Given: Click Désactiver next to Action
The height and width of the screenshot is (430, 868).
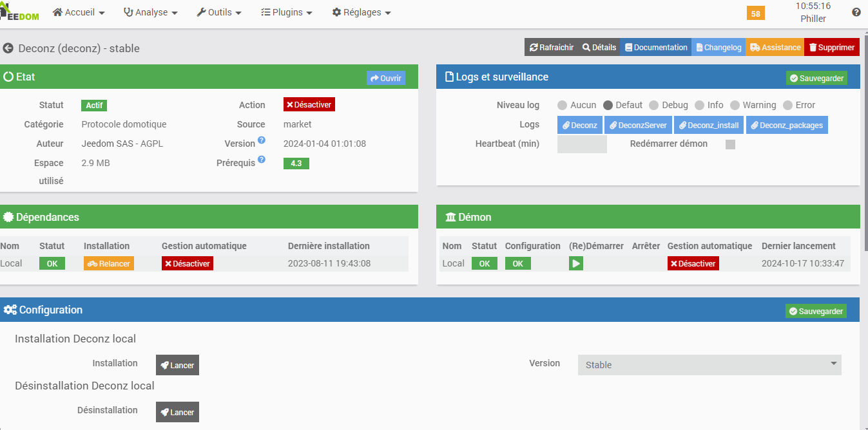Looking at the screenshot, I should click(x=309, y=104).
